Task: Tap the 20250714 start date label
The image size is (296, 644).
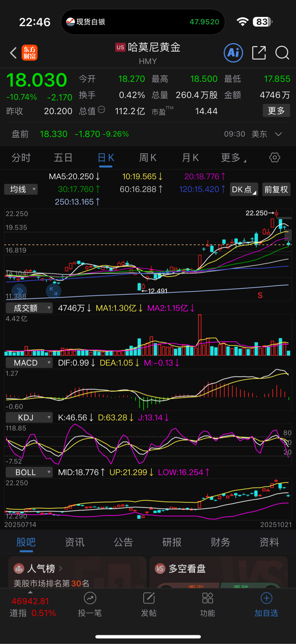Action: pyautogui.click(x=20, y=525)
